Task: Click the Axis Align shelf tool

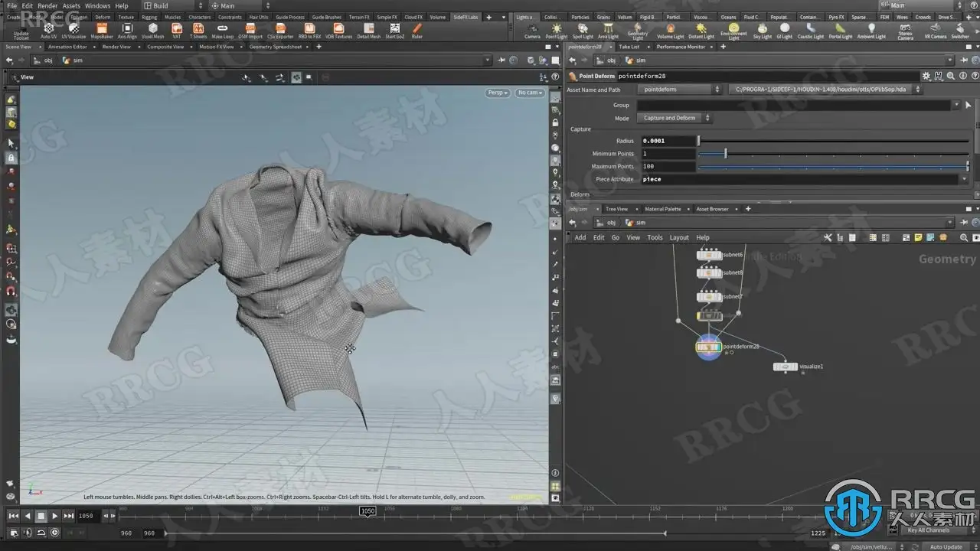Action: tap(127, 30)
